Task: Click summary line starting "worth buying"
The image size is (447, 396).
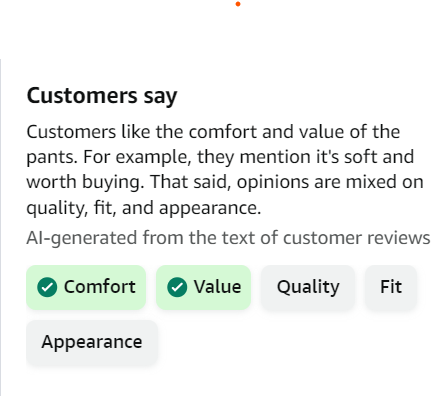Action: click(x=225, y=182)
